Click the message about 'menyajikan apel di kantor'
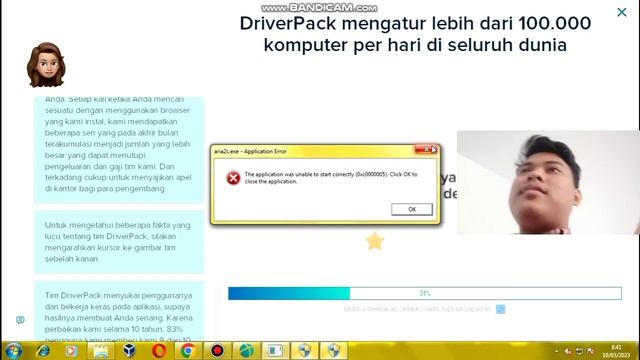The width and height of the screenshot is (640, 360). 119,150
